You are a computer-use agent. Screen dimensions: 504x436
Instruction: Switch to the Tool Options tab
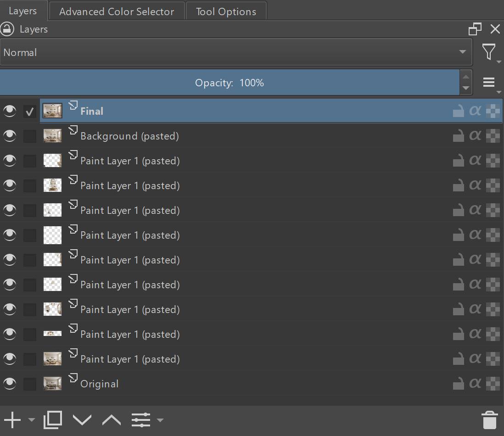[226, 11]
